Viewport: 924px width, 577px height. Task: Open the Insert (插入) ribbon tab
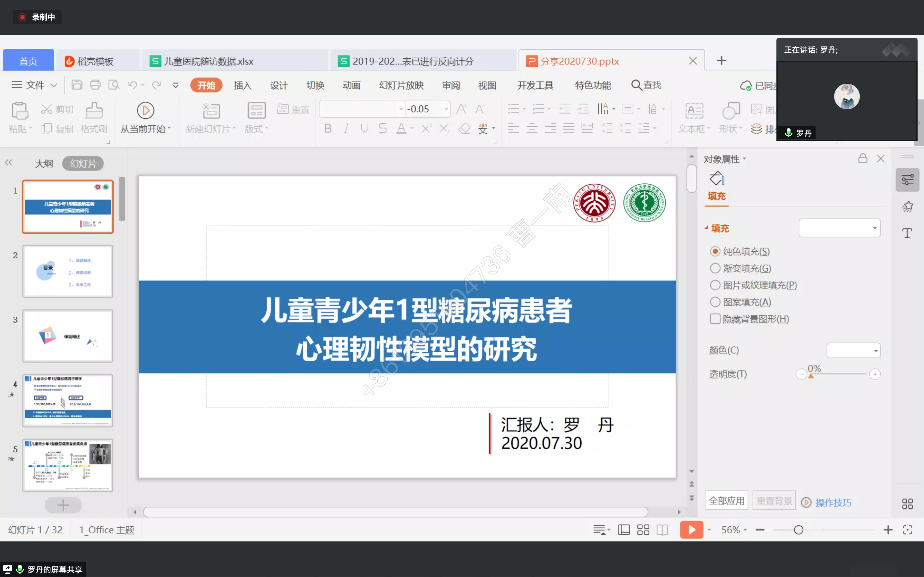(243, 85)
